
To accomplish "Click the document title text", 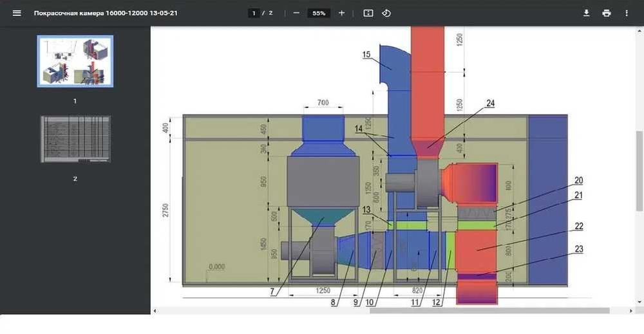I will coord(106,13).
